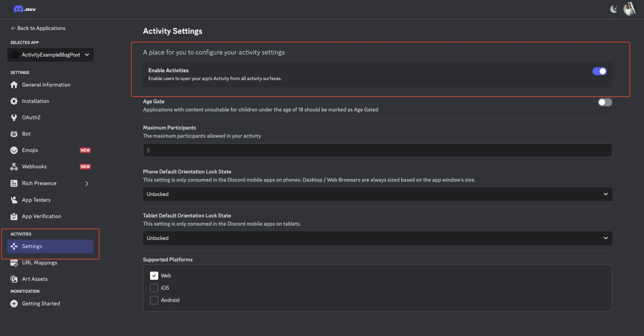Expand the Rich Presence submenu chevron
This screenshot has width=644, height=336.
(87, 184)
